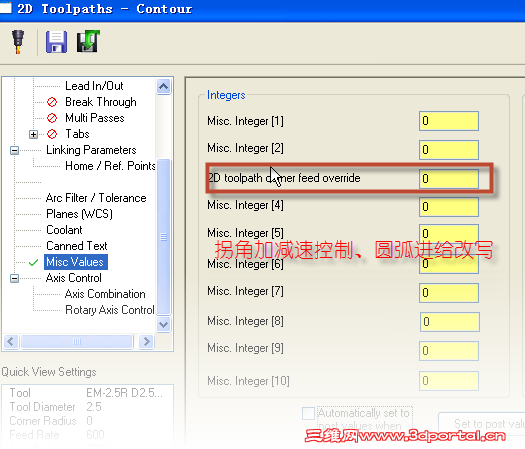Select Misc Values in tree
The width and height of the screenshot is (525, 449).
75,262
